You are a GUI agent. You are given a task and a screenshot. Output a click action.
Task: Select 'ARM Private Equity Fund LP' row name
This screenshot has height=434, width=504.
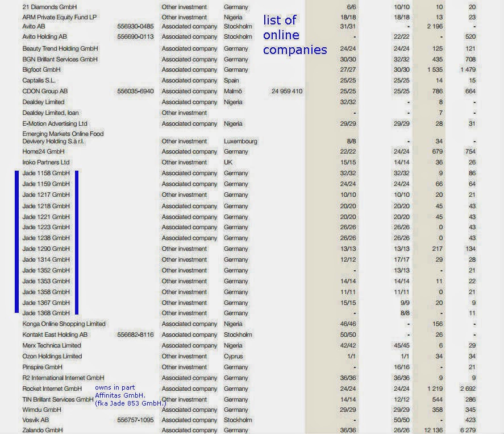pos(60,17)
